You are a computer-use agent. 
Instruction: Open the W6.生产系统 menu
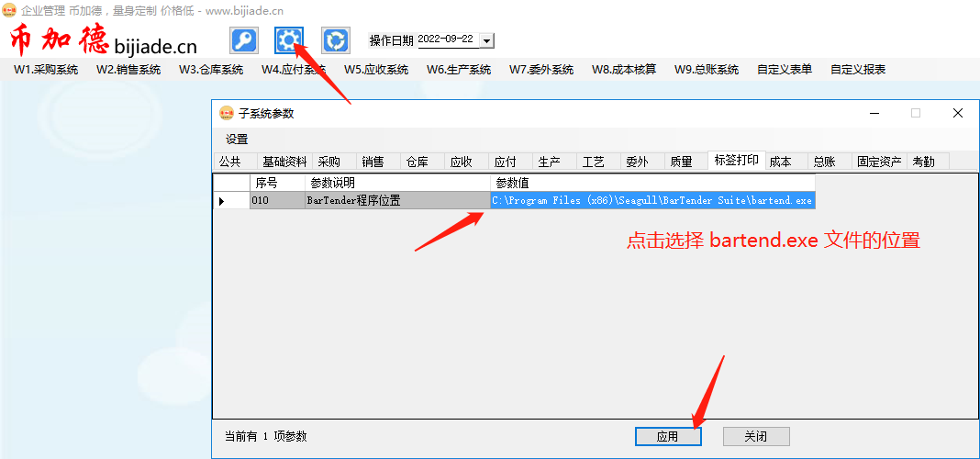pos(459,70)
